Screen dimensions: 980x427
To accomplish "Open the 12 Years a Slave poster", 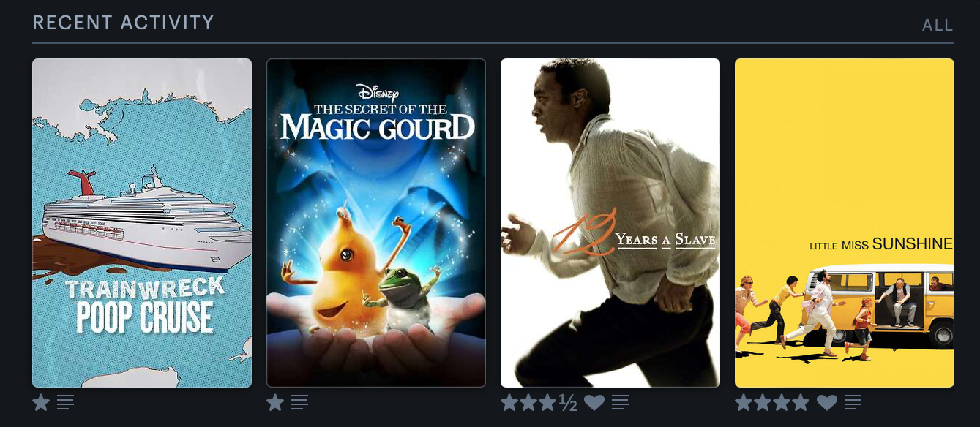I will (x=610, y=223).
